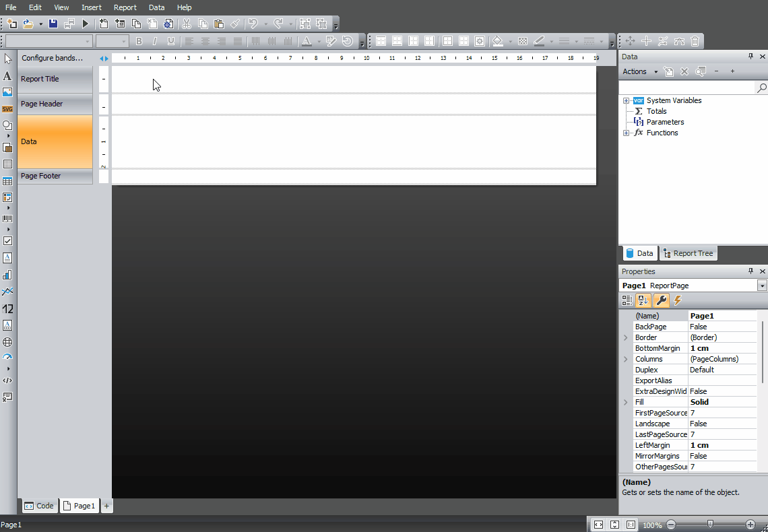Switch to the Code tab
The width and height of the screenshot is (768, 532).
click(x=39, y=506)
